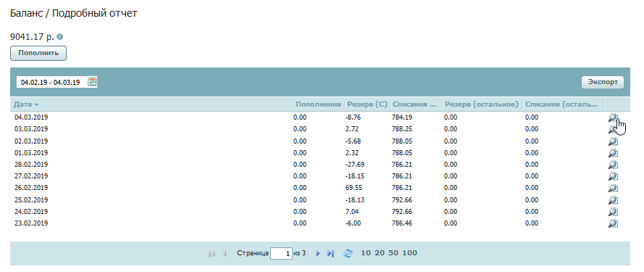Select the 04.03.2019 date cell
Image resolution: width=644 pixels, height=272 pixels.
tap(31, 118)
